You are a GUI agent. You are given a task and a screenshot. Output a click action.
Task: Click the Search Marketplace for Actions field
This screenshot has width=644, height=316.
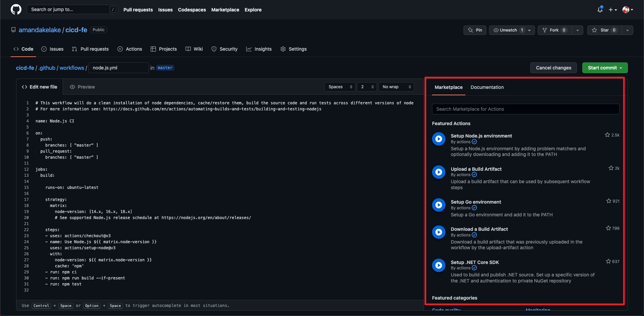point(526,109)
